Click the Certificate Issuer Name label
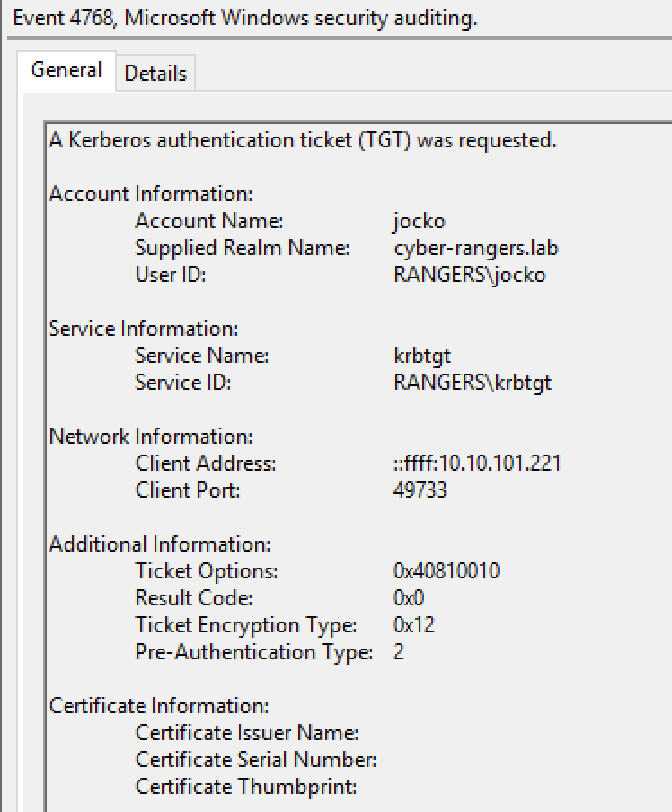Screen dimensions: 672x812 pyautogui.click(x=247, y=733)
